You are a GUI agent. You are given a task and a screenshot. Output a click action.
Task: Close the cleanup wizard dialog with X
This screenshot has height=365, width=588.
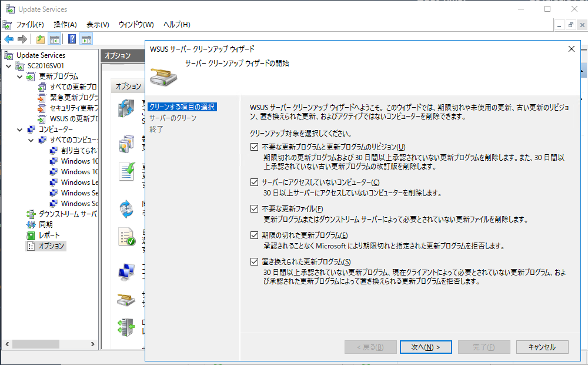click(571, 49)
